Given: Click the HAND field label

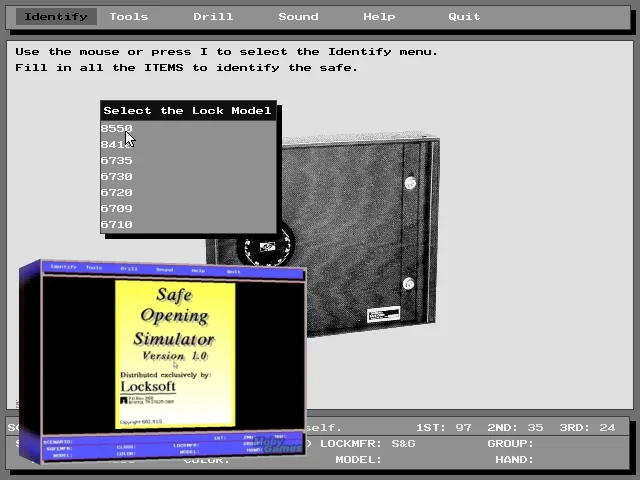Looking at the screenshot, I should (x=514, y=460).
